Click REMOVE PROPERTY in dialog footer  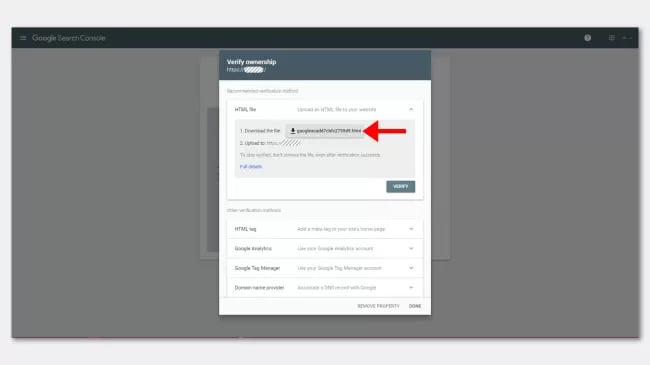pos(378,306)
